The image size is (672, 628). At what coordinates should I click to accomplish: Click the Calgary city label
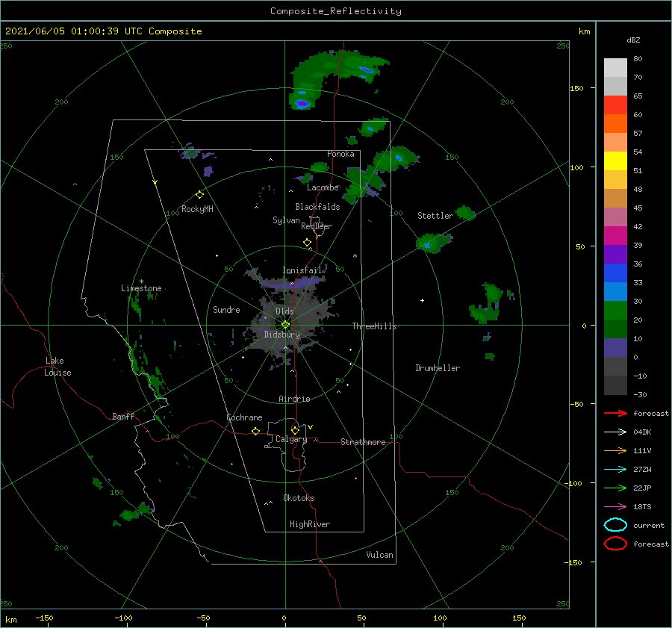point(291,439)
